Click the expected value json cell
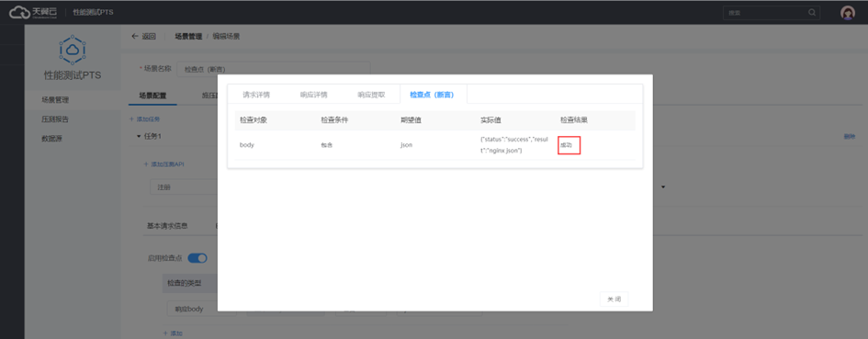Viewport: 868px width, 339px height. [x=406, y=145]
